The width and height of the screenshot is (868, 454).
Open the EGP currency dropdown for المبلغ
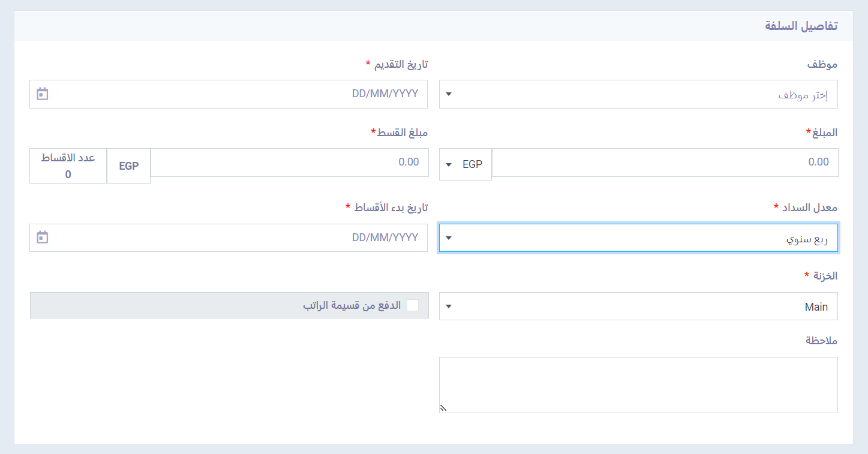465,164
